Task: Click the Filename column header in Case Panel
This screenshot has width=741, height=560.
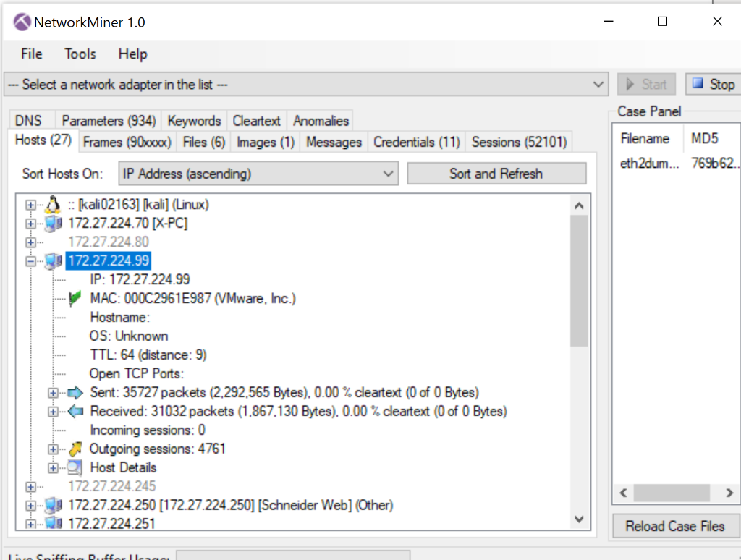Action: pos(648,138)
